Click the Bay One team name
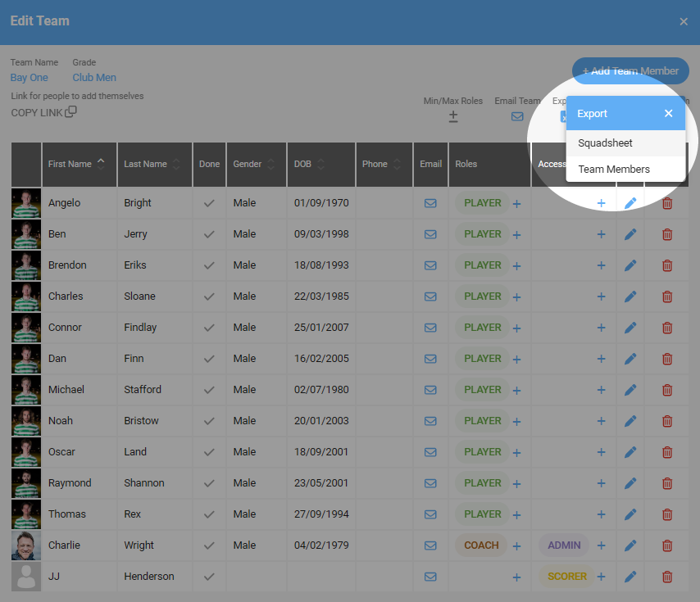Viewport: 700px width, 602px height. pyautogui.click(x=29, y=78)
